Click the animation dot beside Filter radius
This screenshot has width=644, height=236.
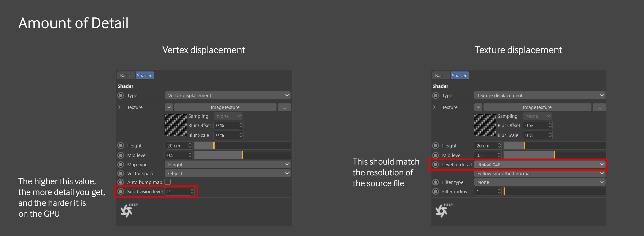tap(436, 191)
